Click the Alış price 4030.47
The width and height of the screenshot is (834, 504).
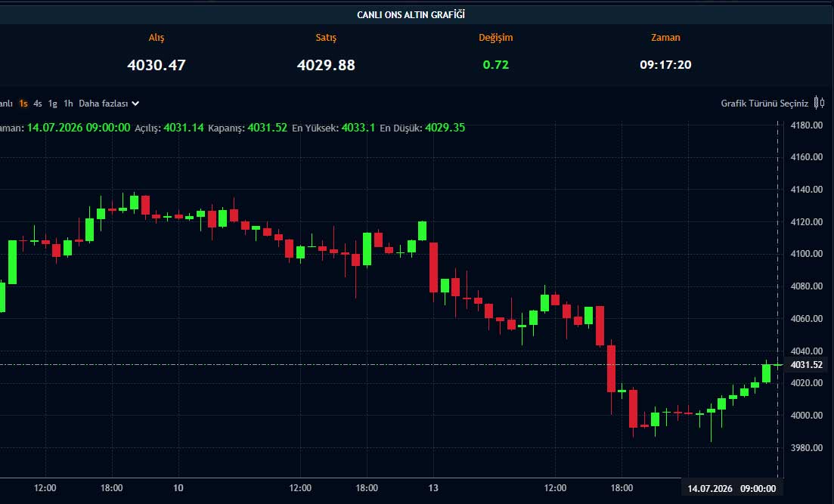pos(157,65)
